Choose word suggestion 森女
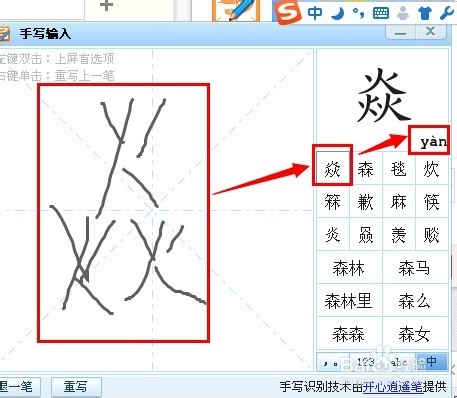 coord(415,334)
